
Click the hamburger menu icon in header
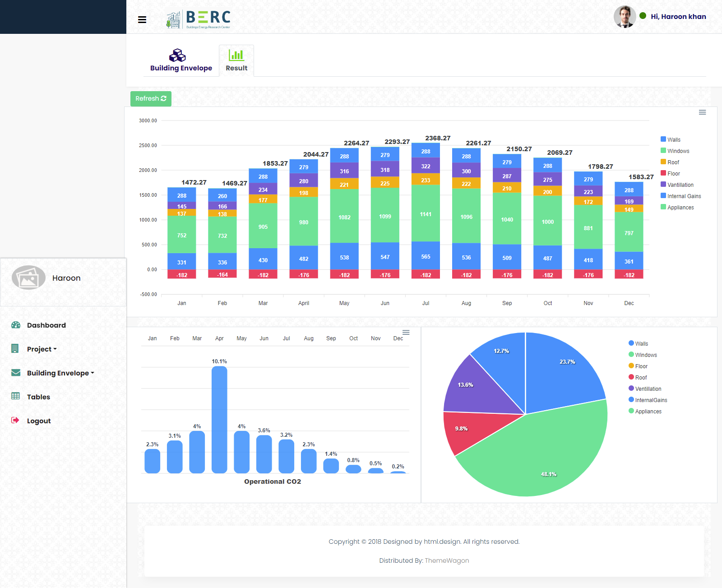[x=142, y=19]
